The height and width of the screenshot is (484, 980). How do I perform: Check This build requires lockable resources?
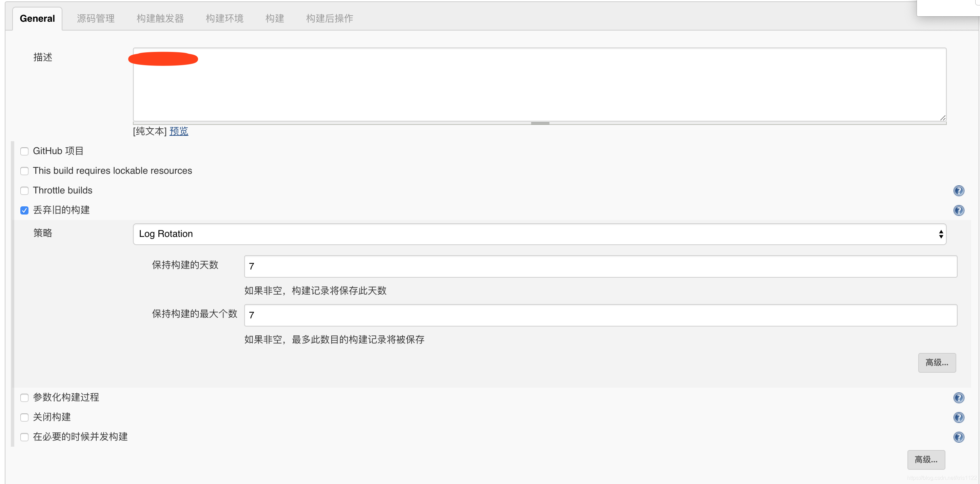24,171
